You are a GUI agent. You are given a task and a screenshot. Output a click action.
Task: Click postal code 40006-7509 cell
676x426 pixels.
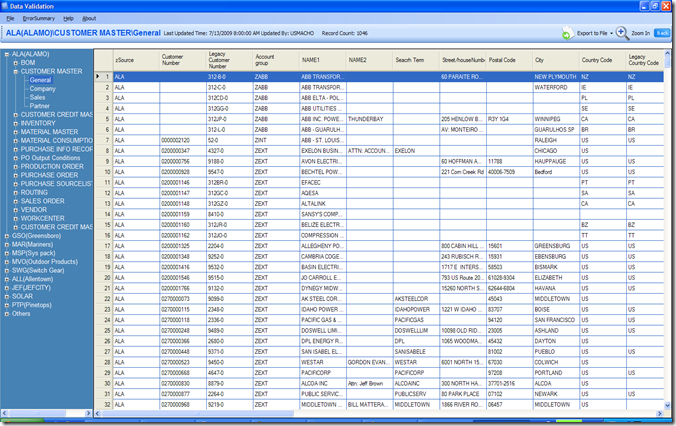[x=510, y=172]
